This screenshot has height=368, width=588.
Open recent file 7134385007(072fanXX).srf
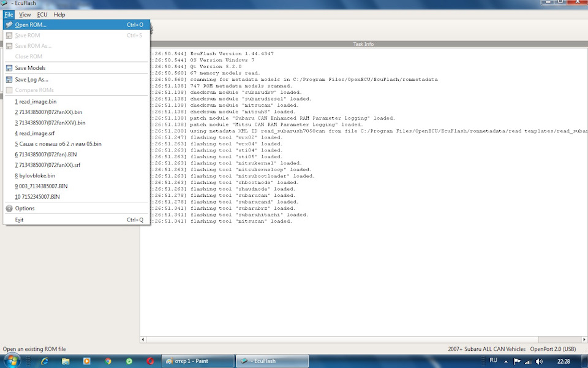click(x=77, y=165)
